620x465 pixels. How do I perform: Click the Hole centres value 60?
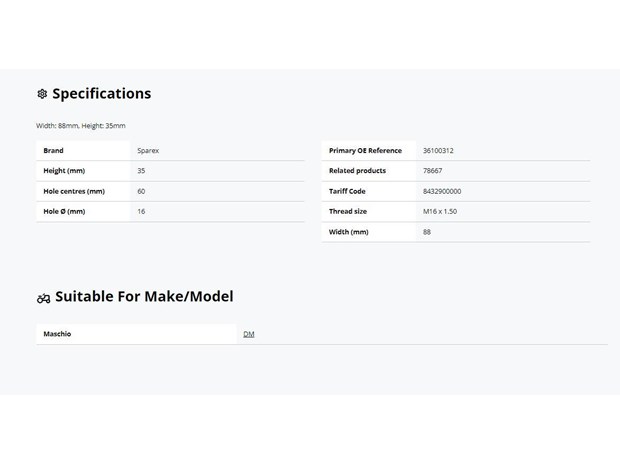(x=141, y=191)
